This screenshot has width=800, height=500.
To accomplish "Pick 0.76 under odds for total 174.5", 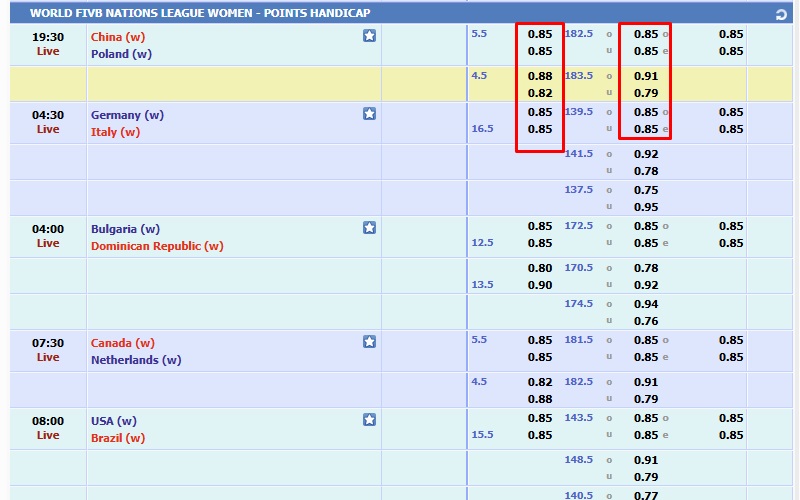I will coord(646,321).
